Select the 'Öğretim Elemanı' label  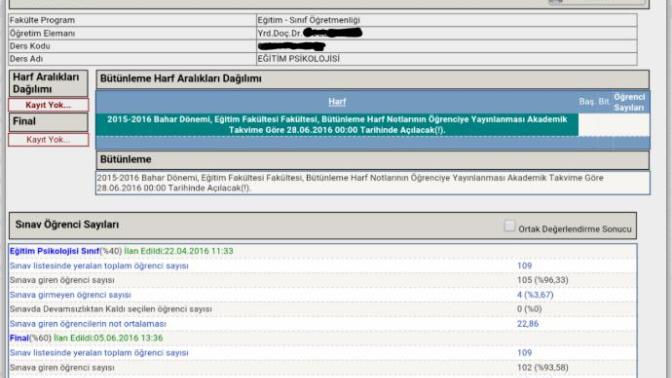click(42, 33)
